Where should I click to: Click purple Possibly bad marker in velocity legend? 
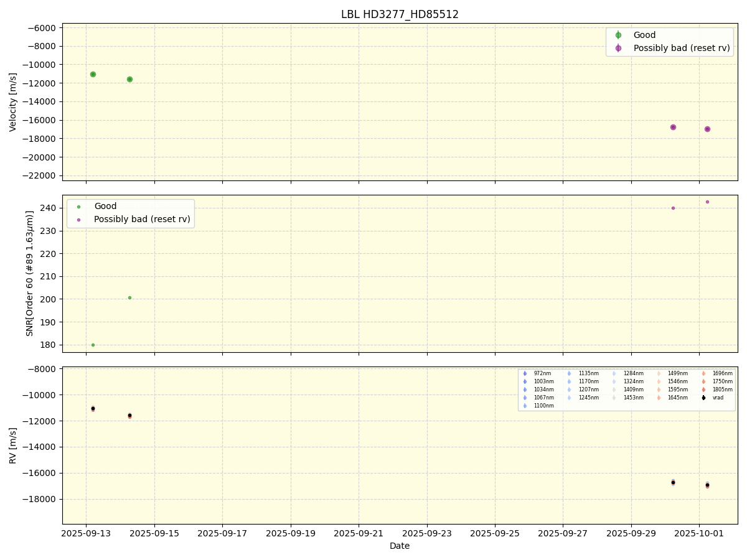coord(618,48)
